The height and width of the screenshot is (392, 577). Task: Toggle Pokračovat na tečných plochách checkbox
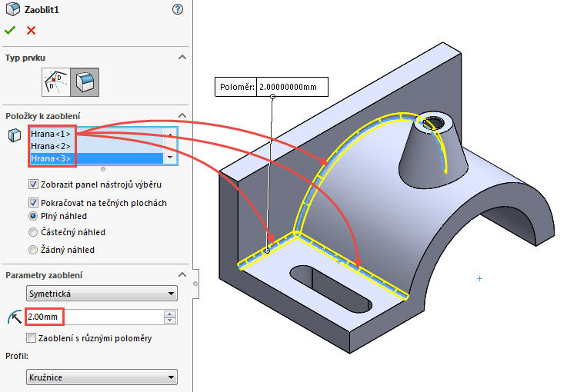(33, 203)
